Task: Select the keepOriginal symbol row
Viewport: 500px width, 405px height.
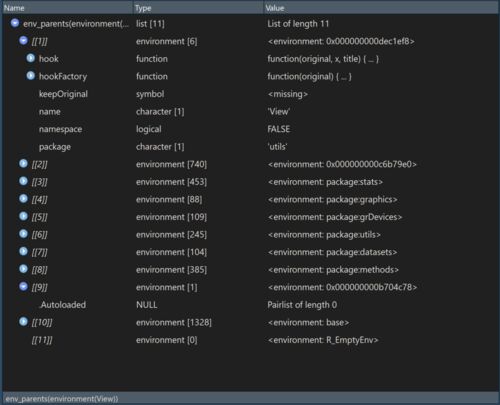Action: [x=250, y=94]
